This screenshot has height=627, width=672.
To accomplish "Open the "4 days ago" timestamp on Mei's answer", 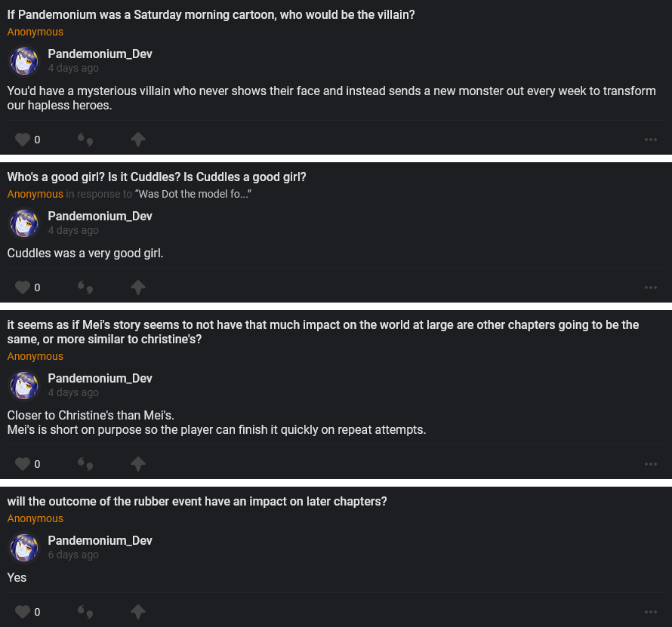I will [73, 393].
